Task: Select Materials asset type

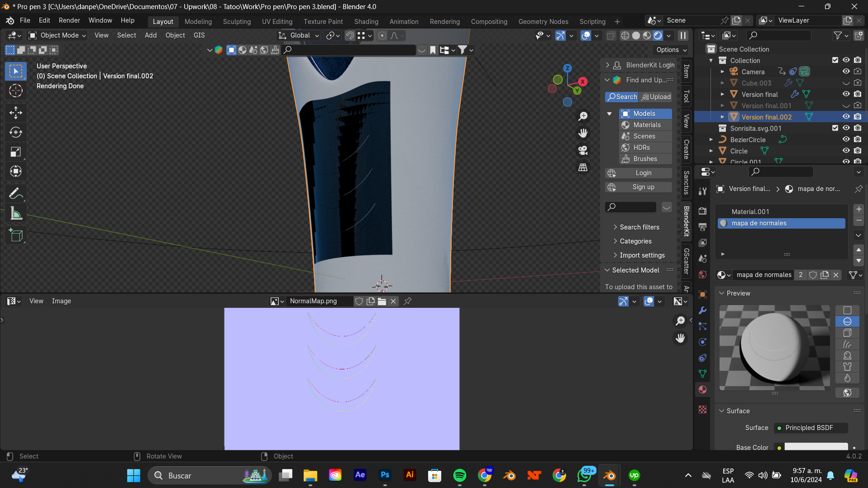Action: tap(646, 125)
